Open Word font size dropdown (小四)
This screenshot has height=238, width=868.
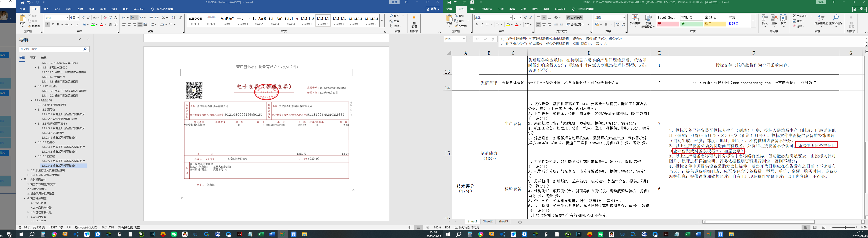[x=78, y=18]
